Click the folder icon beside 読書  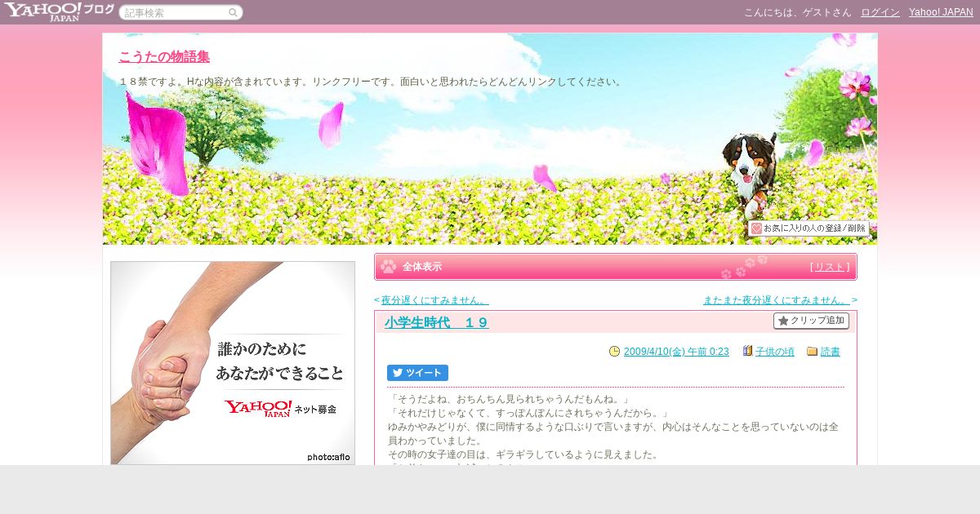(x=812, y=352)
